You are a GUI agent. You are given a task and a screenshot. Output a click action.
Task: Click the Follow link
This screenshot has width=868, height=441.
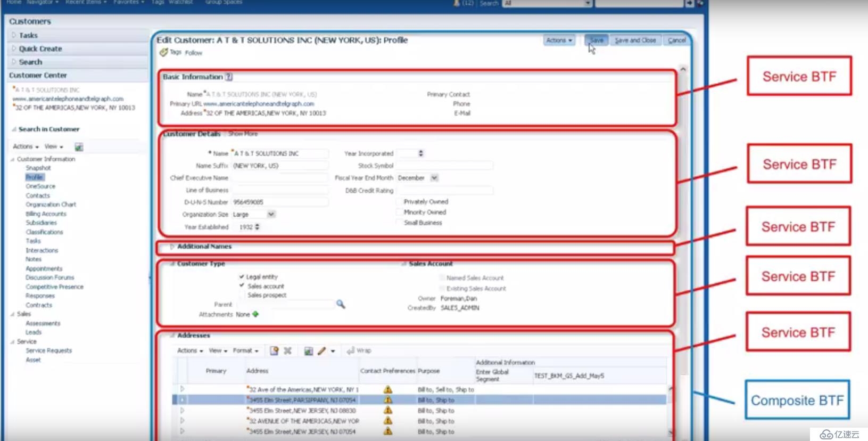[x=194, y=53]
